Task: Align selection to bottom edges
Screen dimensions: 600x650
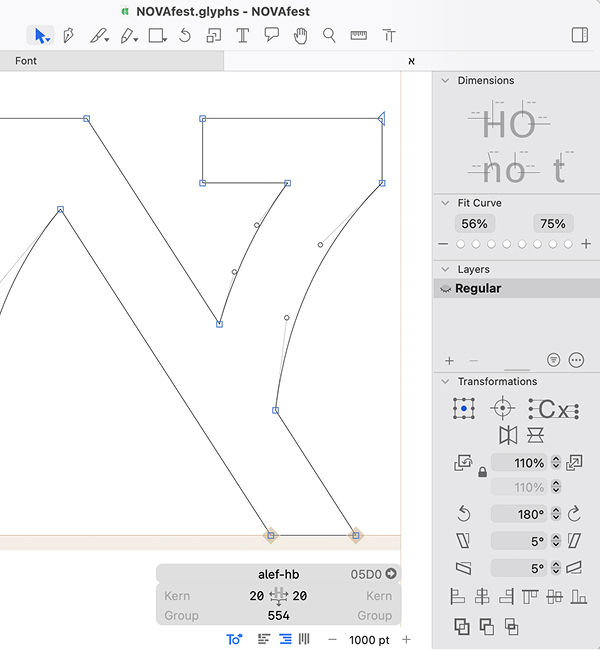Action: tap(578, 597)
